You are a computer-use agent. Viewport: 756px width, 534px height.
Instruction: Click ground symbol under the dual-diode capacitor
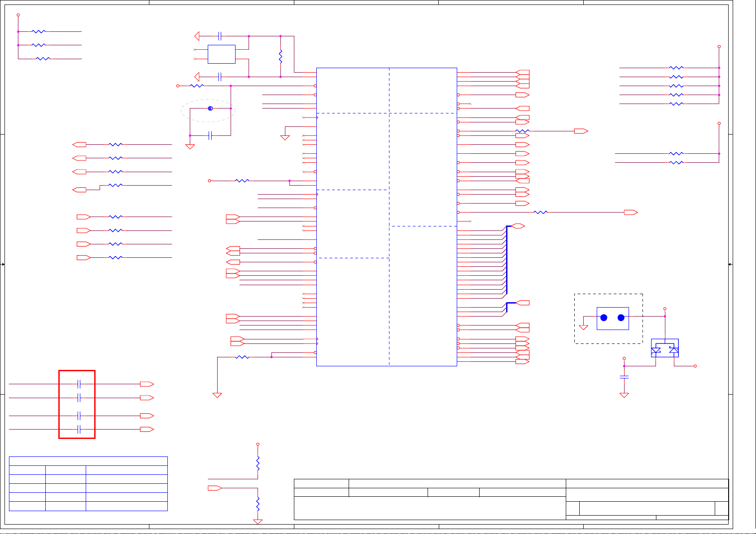click(x=624, y=395)
